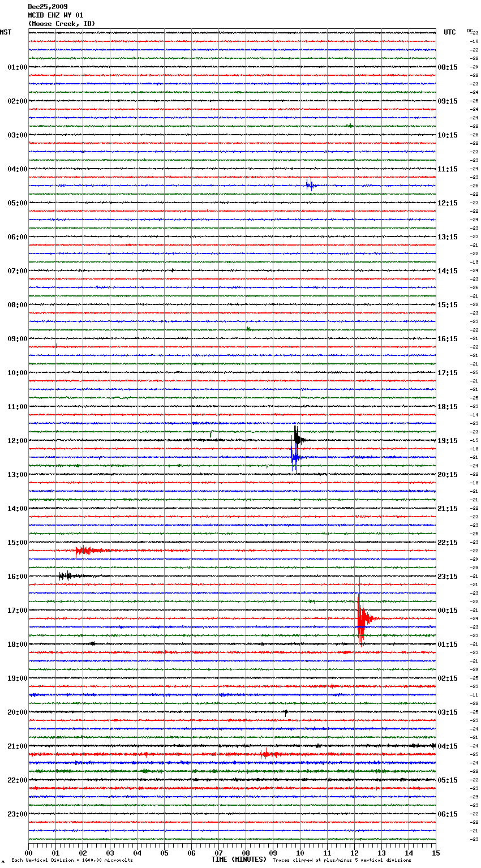The image size is (481, 868).
Task: Click the MST time label '23:00'
Action: [x=18, y=814]
